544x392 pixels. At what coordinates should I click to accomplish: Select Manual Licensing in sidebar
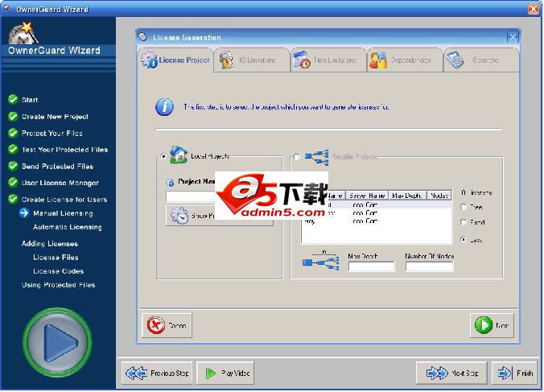[x=63, y=213]
